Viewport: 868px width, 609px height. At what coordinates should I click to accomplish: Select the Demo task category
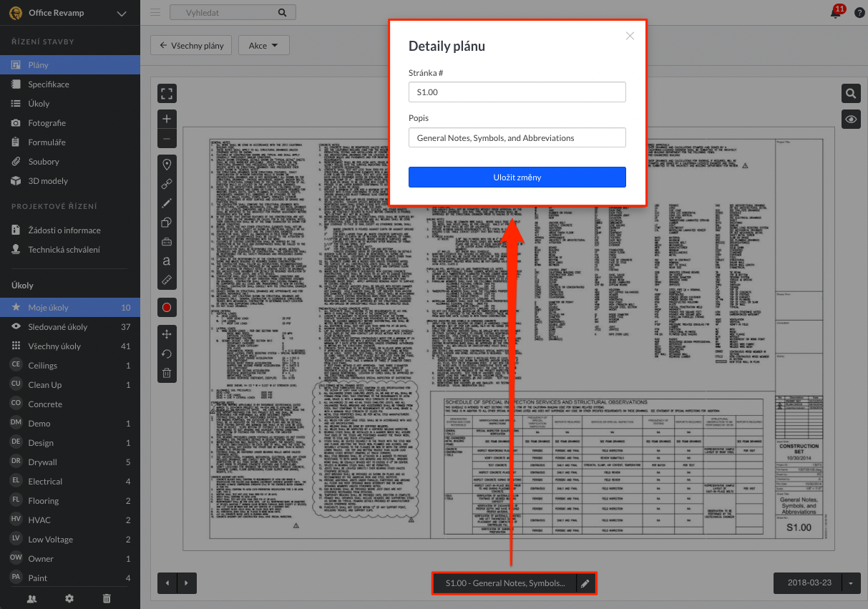coord(70,423)
